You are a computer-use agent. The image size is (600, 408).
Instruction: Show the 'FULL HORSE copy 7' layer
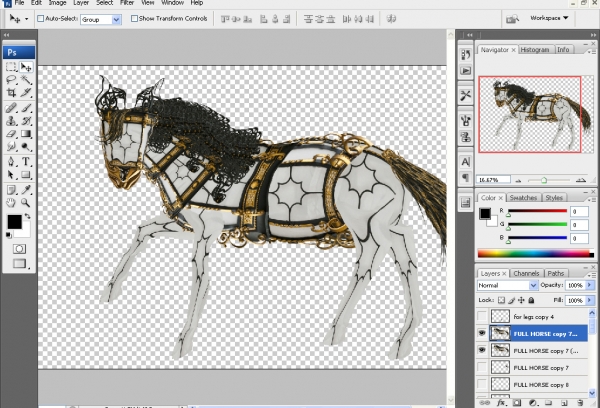[x=482, y=367]
